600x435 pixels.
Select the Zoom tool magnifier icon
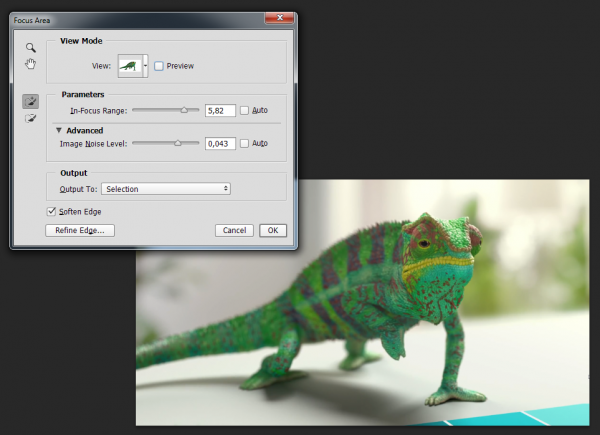(x=31, y=47)
